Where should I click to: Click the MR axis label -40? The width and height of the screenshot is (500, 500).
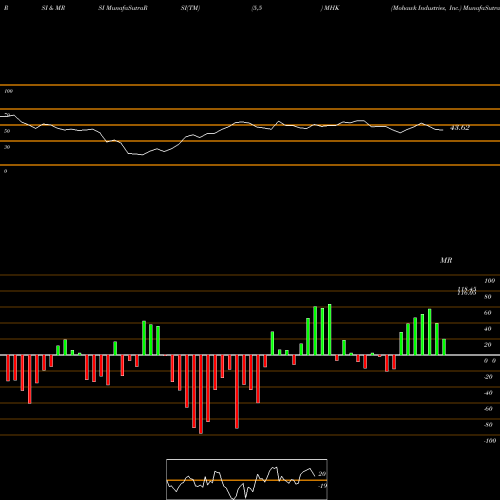pos(488,393)
